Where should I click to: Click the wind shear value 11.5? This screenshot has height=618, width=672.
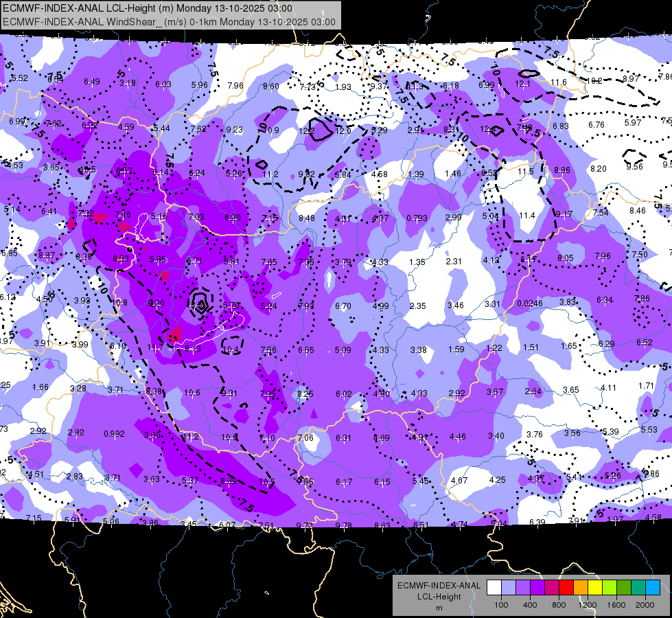[x=525, y=172]
